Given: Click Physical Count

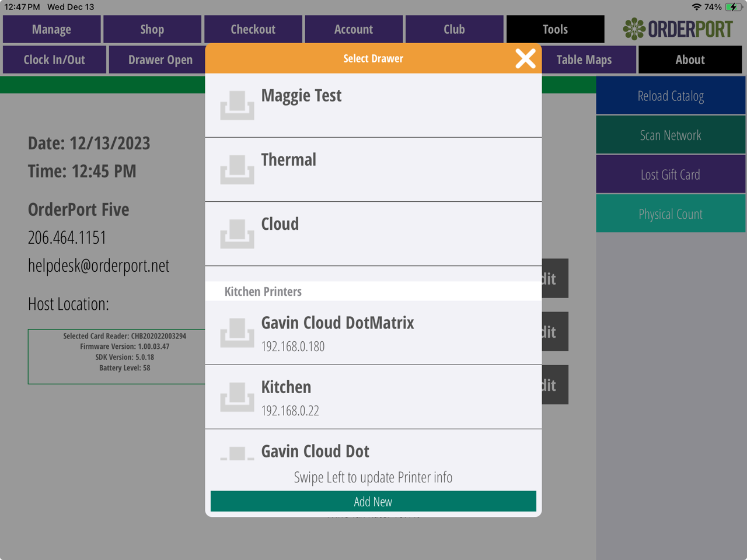Looking at the screenshot, I should (x=671, y=214).
